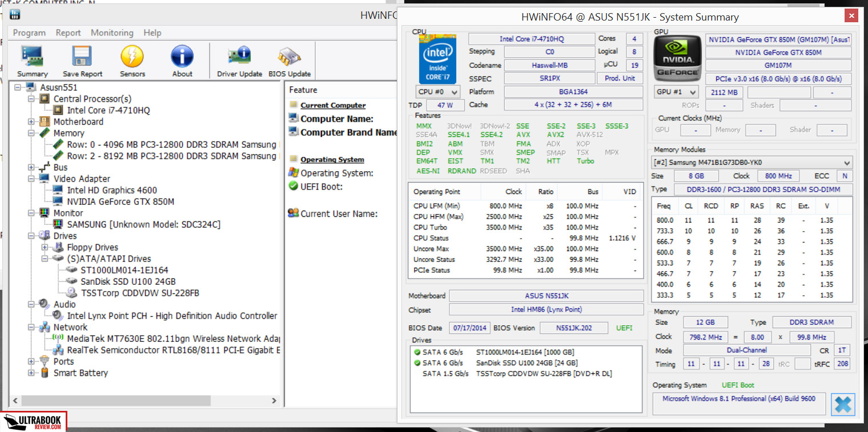Screen dimensions: 868x432
Task: Select TSSTcorp CDDVDW SU-228FB in the tree
Action: pyautogui.click(x=139, y=293)
